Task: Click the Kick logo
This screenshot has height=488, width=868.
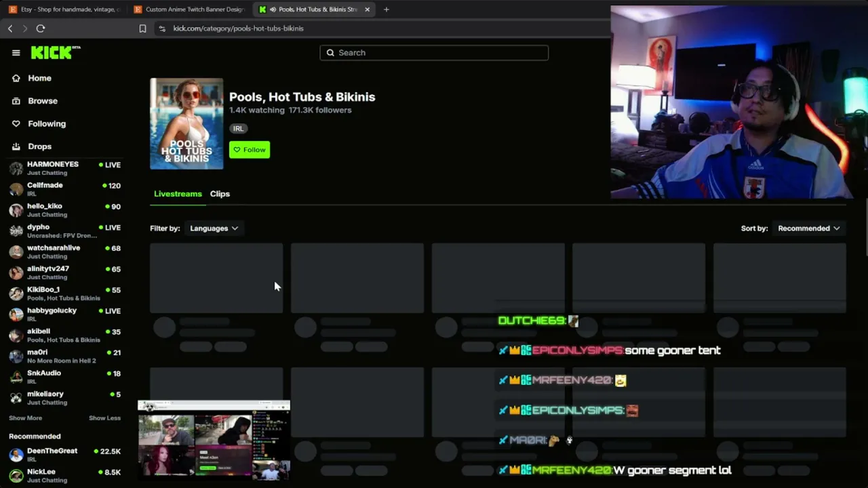Action: (x=56, y=53)
